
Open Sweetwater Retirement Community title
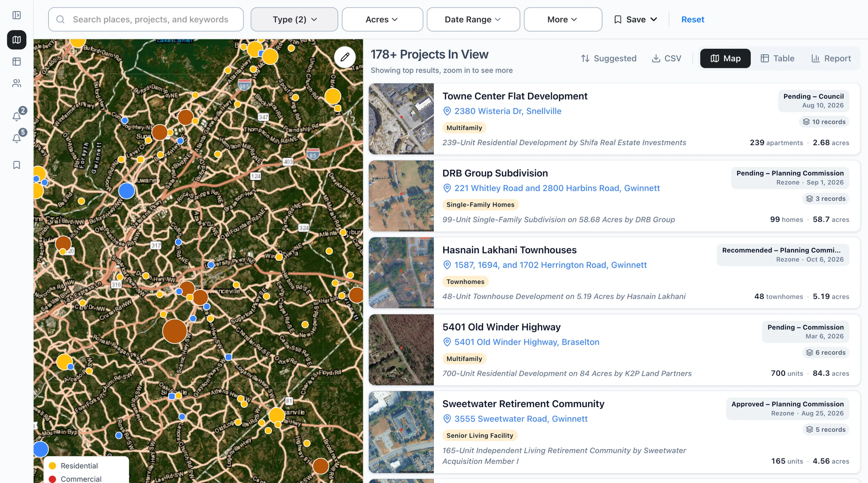point(523,403)
